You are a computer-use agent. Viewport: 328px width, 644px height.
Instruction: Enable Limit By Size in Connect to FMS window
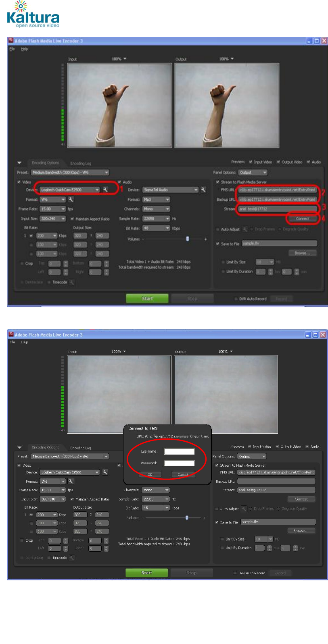[222, 539]
